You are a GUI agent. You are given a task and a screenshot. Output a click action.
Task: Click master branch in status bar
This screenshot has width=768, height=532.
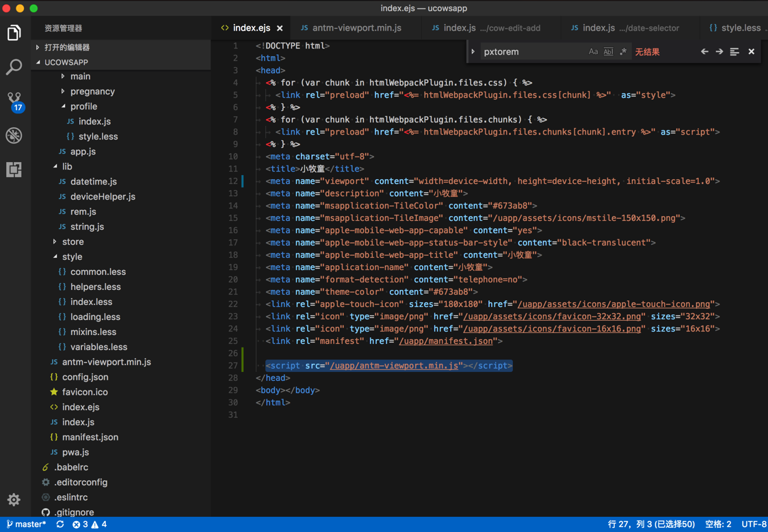pyautogui.click(x=27, y=524)
